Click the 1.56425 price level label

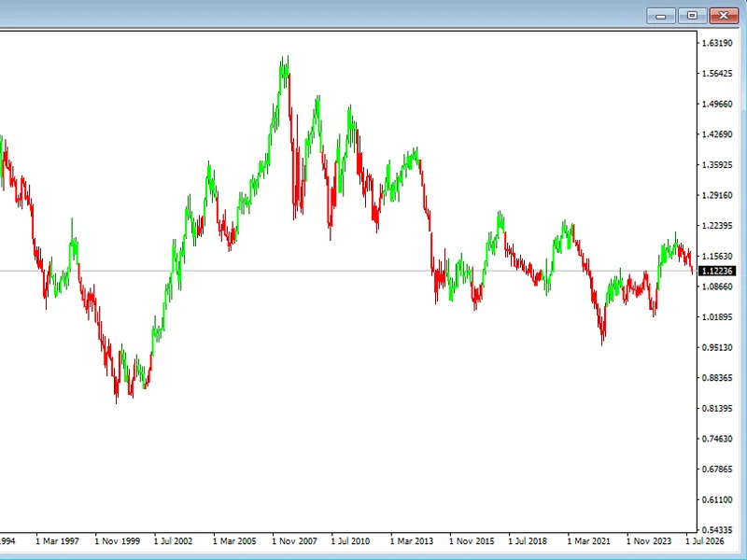coord(717,74)
